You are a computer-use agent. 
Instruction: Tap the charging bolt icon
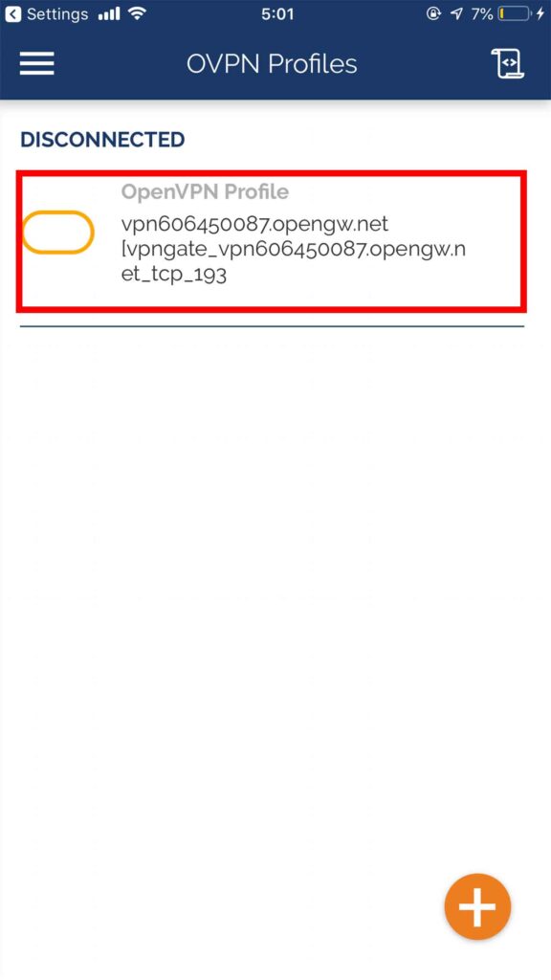[541, 13]
